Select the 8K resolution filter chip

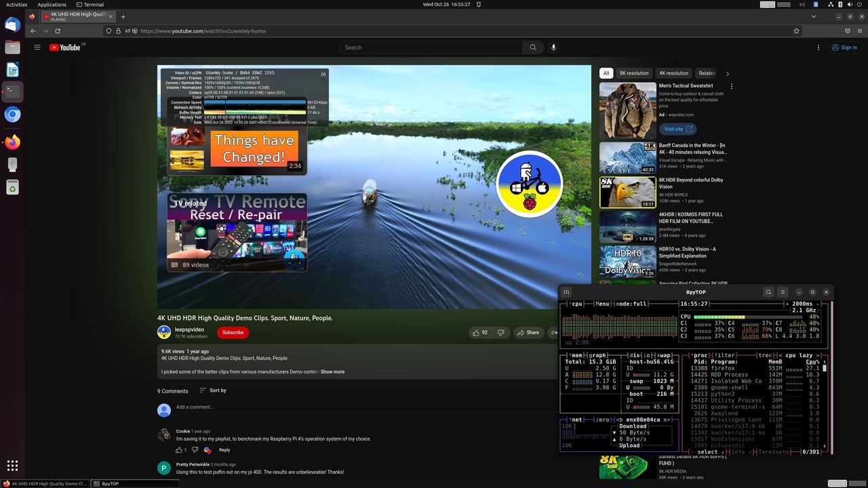[x=634, y=73]
